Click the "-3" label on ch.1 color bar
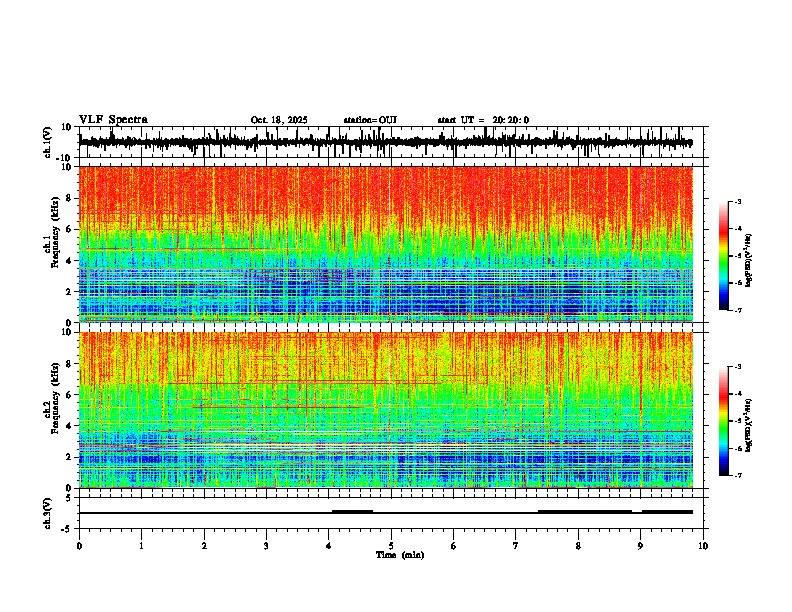This screenshot has width=792, height=612. pos(738,201)
